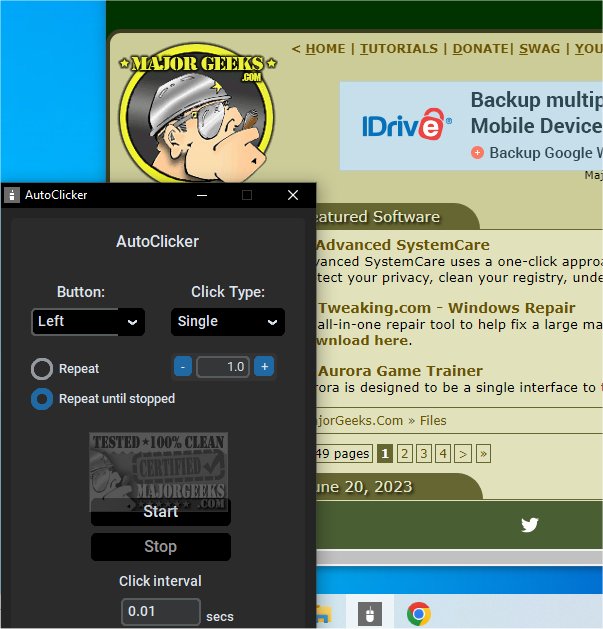603x629 pixels.
Task: Open AutoClicker from the taskbar mouse icon
Action: [x=370, y=614]
